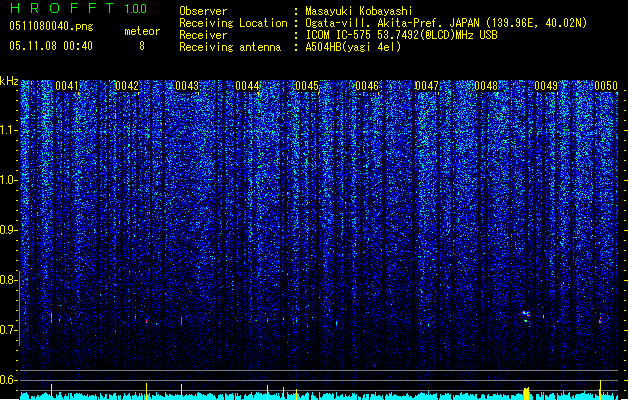Click the A504HB(yagi 4el) antenna text
This screenshot has height=400, width=629.
tap(353, 47)
